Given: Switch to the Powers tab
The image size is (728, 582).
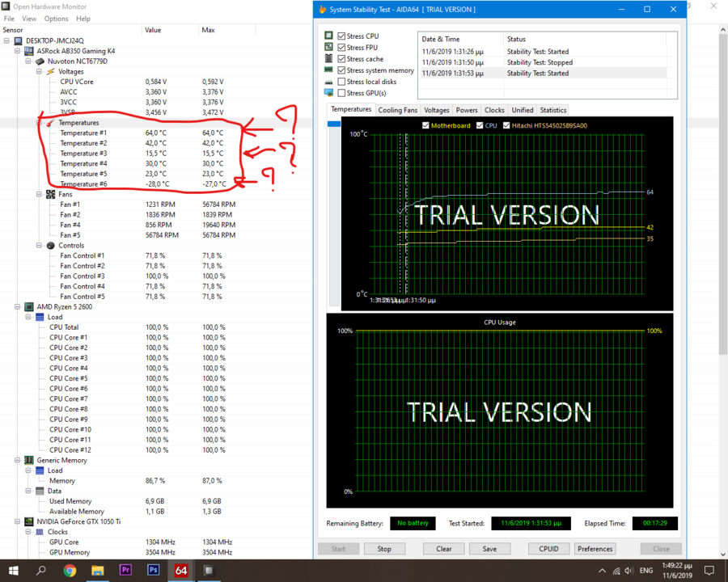Looking at the screenshot, I should pos(467,110).
